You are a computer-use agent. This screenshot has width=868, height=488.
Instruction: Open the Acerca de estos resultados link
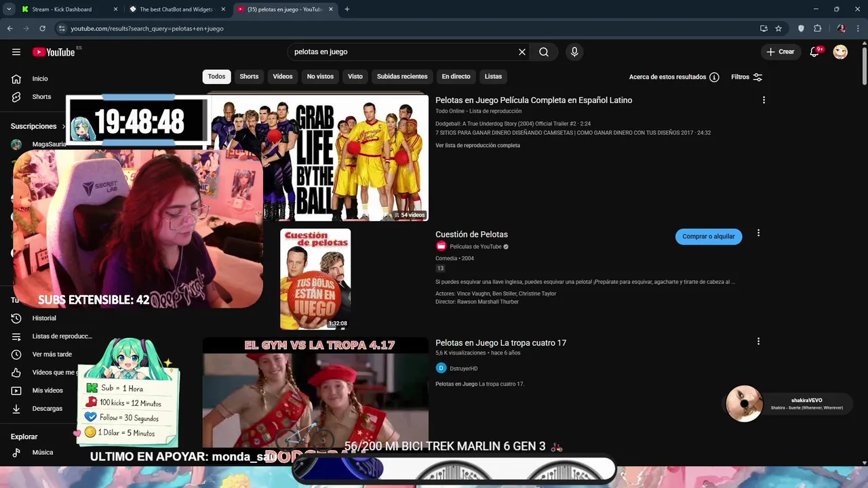point(667,77)
